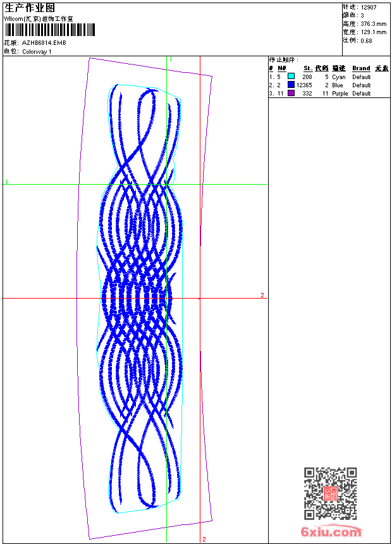Click the green "1" marker on the horizontal line

click(x=6, y=182)
